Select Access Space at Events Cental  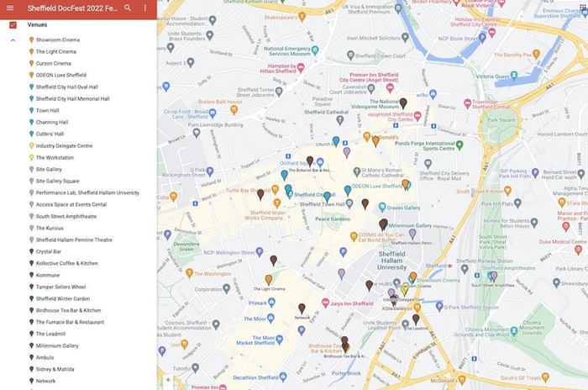(x=71, y=204)
